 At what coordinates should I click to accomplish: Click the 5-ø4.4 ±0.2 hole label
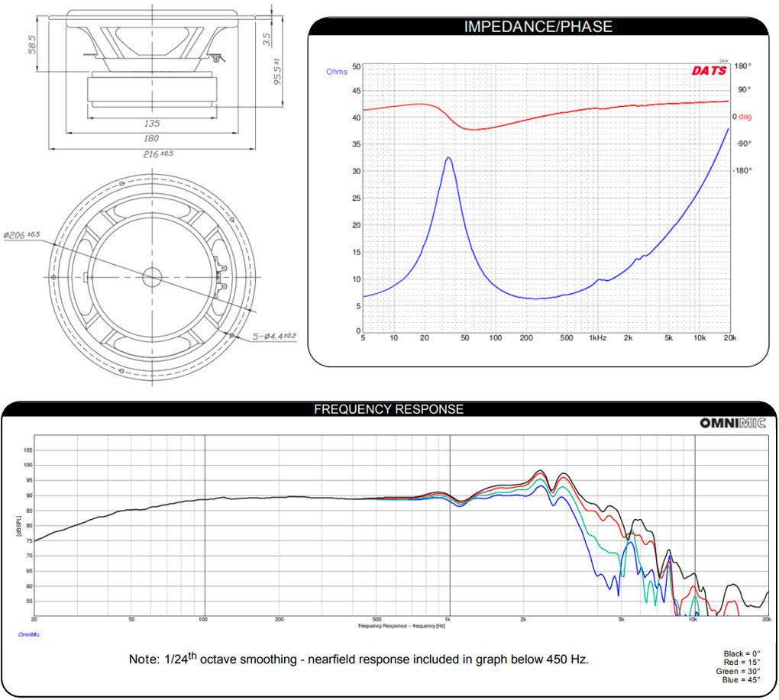tap(274, 336)
